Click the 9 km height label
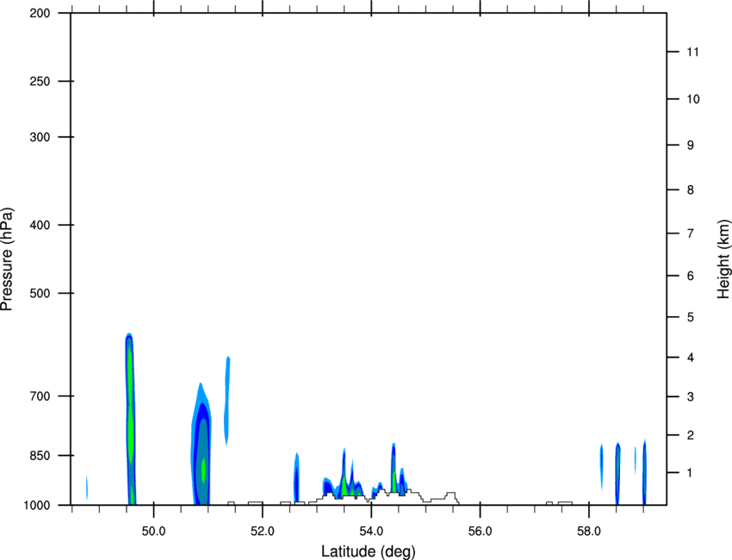Viewport: 732px width, 560px height. pyautogui.click(x=691, y=146)
